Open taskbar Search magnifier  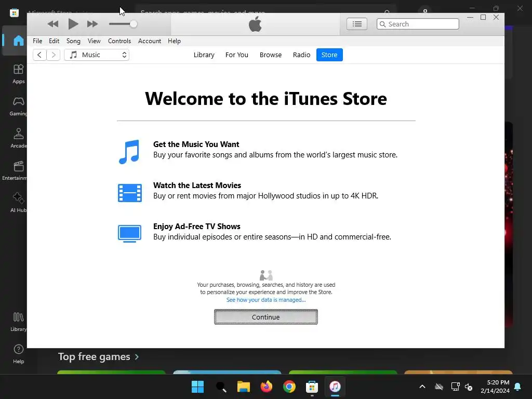221,387
